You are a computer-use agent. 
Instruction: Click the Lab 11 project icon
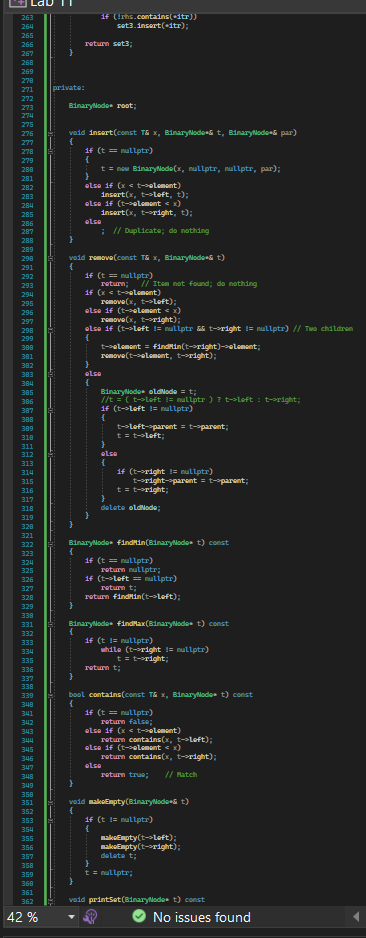[x=18, y=2]
